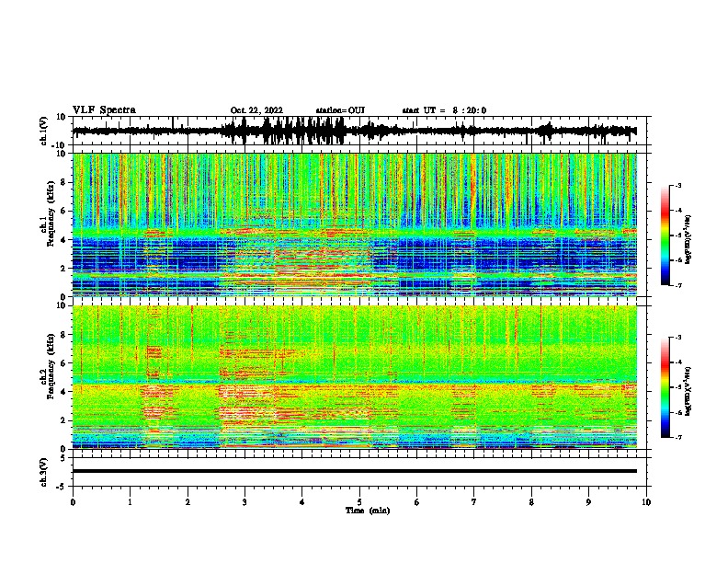Click time tick label '2'

[x=188, y=502]
